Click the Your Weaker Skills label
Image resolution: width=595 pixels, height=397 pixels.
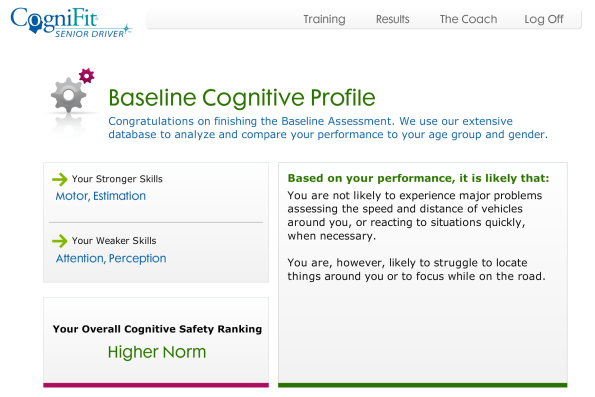click(x=114, y=241)
